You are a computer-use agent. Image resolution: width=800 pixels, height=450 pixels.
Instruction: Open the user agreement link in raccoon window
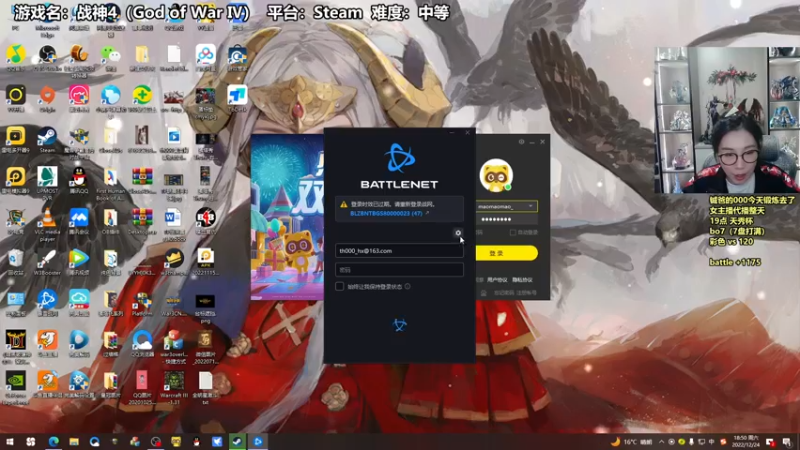(x=497, y=280)
